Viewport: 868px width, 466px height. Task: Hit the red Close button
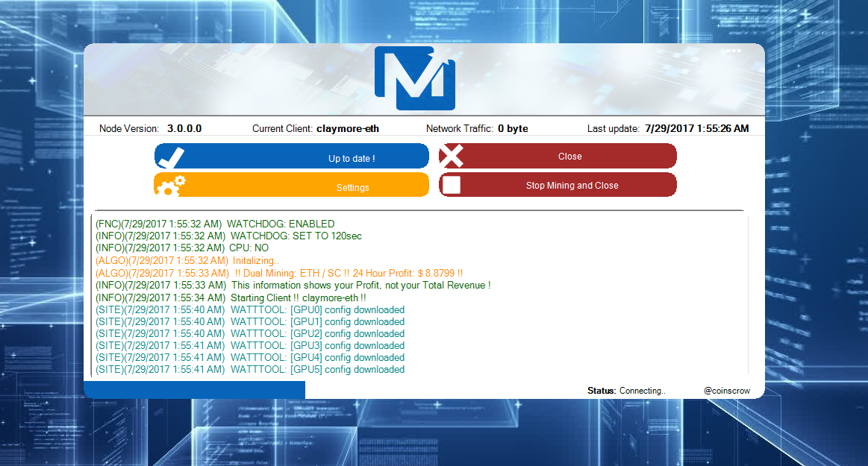click(558, 157)
